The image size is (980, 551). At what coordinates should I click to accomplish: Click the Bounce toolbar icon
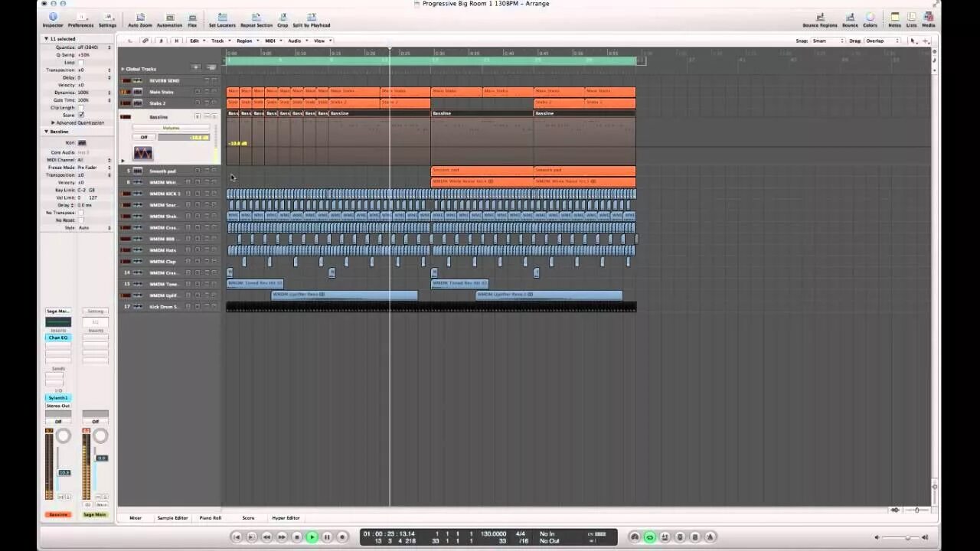point(850,20)
